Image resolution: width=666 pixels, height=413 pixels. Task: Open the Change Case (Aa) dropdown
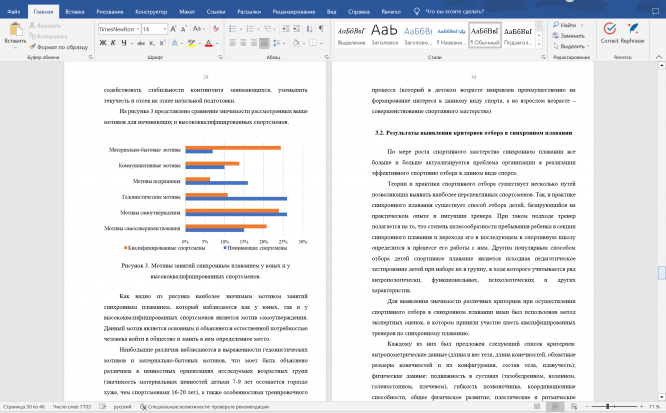tap(198, 29)
